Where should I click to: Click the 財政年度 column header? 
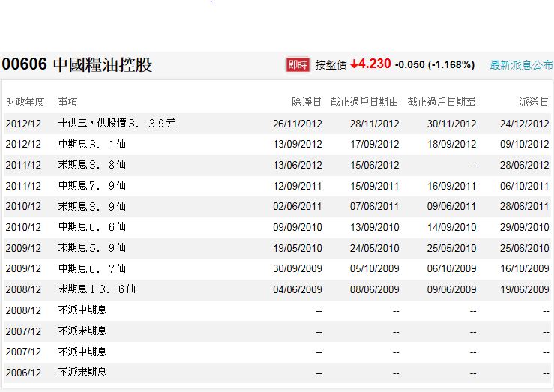pyautogui.click(x=25, y=102)
